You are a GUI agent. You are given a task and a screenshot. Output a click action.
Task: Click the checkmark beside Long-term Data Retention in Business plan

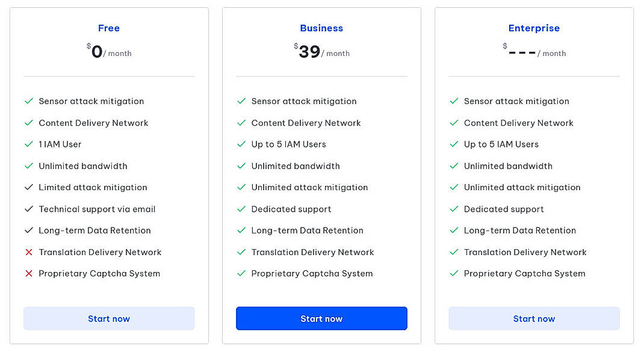click(x=241, y=230)
